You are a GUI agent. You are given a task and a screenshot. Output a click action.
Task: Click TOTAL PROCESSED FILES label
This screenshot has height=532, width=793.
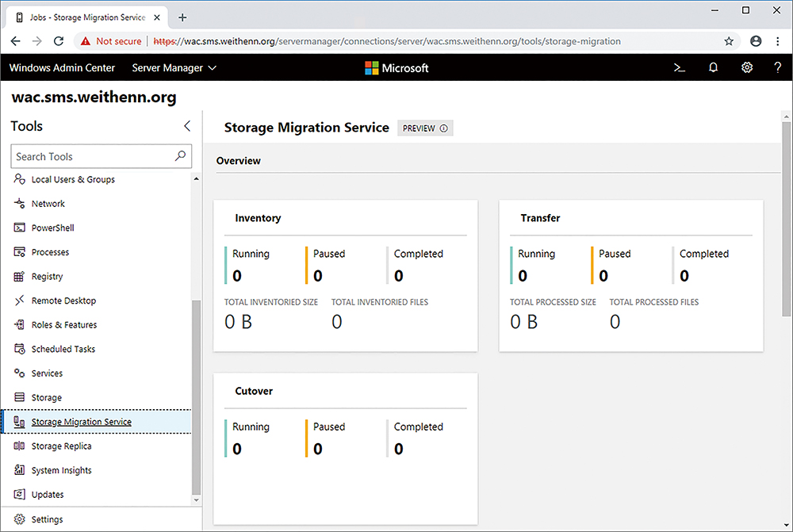(654, 302)
